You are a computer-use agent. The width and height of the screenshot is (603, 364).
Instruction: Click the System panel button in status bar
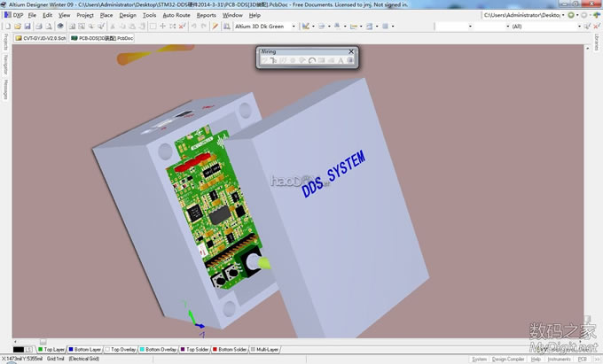click(480, 360)
